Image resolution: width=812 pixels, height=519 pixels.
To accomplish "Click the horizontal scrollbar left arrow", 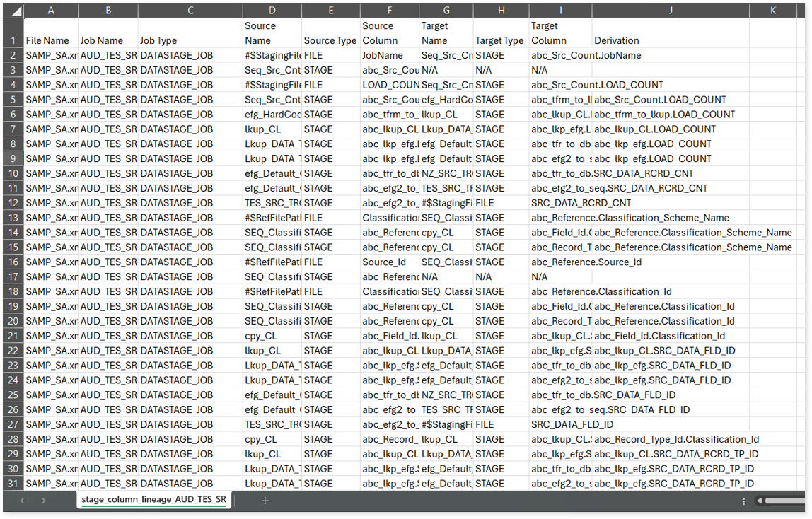I will [x=759, y=501].
